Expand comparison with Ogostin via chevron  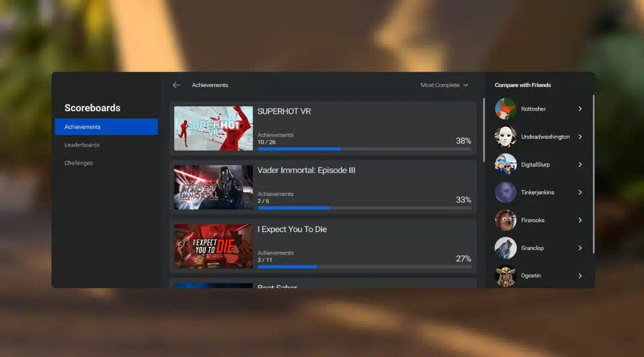[x=580, y=276]
